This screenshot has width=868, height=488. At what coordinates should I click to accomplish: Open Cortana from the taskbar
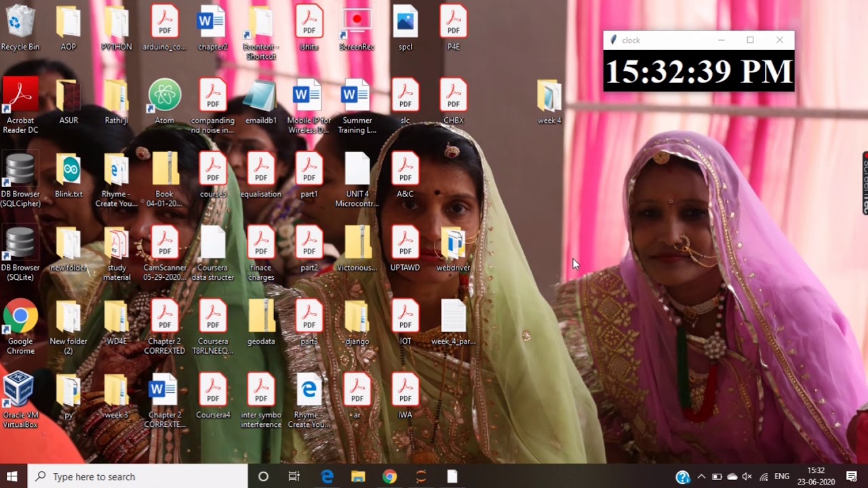tap(263, 476)
